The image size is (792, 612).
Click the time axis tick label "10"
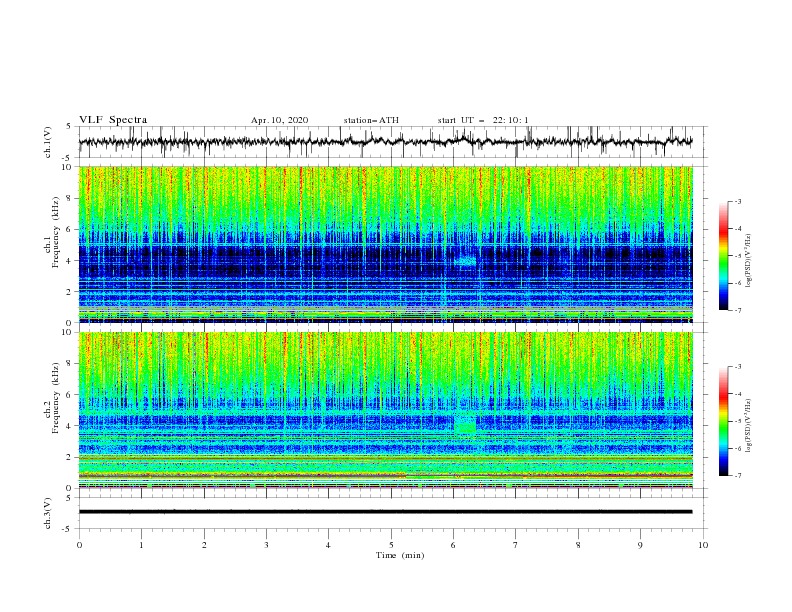[x=703, y=545]
